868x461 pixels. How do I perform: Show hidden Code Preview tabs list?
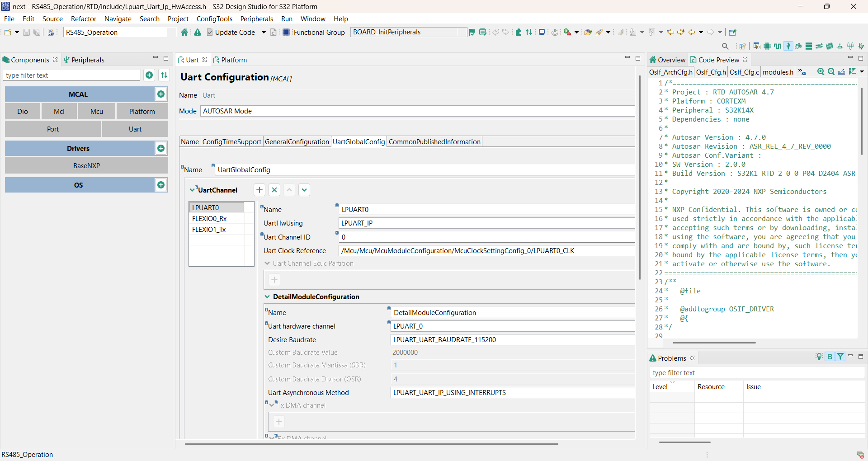802,72
